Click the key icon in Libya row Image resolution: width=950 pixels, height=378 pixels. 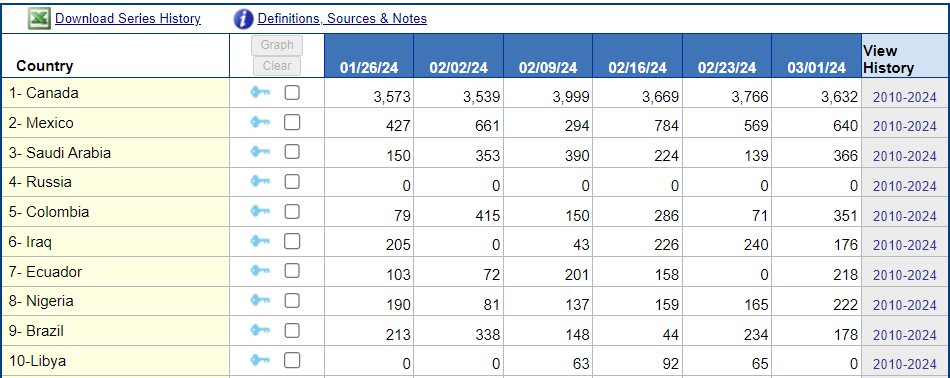(260, 360)
